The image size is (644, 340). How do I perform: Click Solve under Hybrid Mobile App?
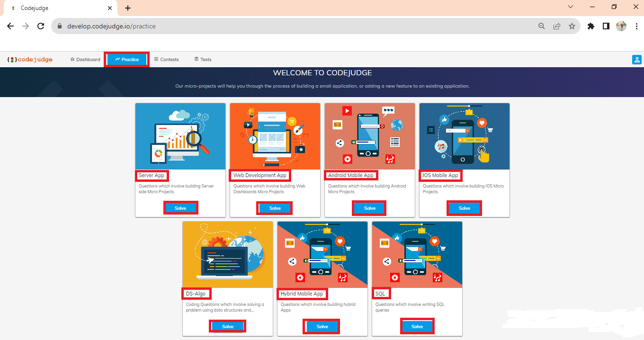click(322, 326)
